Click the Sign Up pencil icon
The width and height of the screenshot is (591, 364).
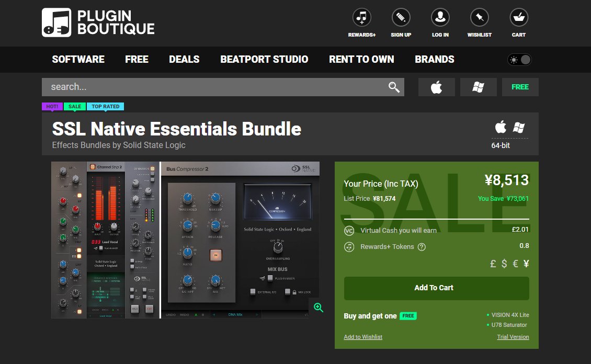coord(401,17)
